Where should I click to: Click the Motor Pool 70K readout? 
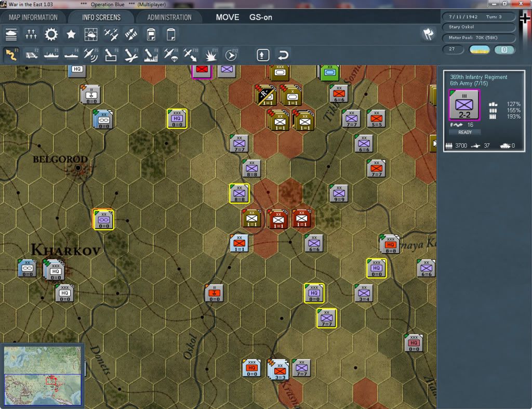point(478,37)
